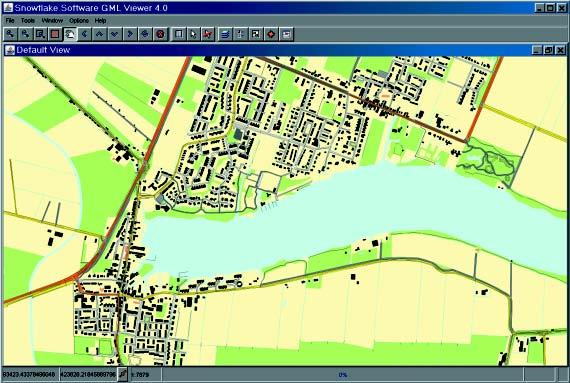Image resolution: width=570 pixels, height=383 pixels.
Task: Click the refresh view toolbar icon
Action: point(145,34)
